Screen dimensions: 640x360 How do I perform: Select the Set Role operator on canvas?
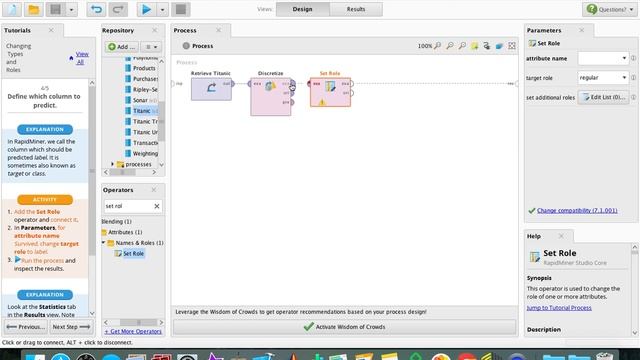click(330, 92)
